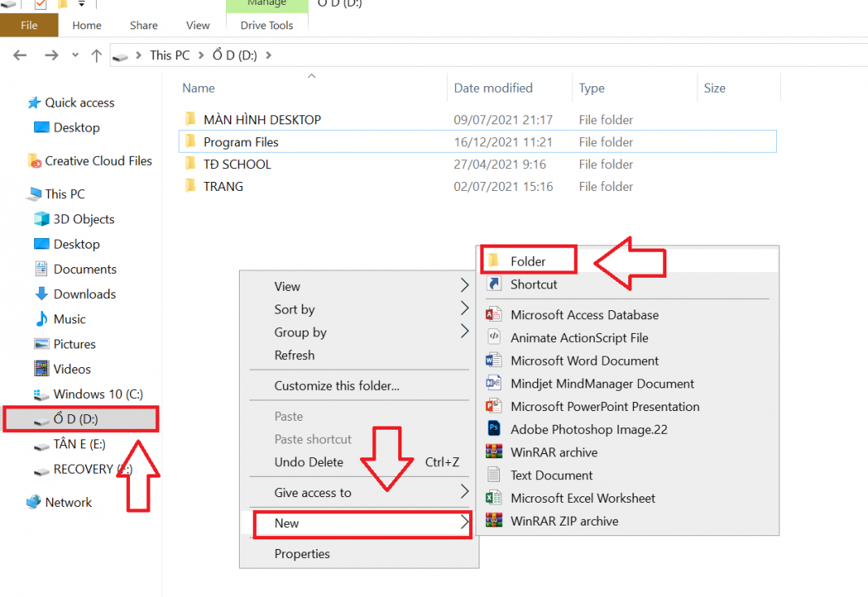
Task: Select Refresh in the context menu
Action: pos(294,355)
